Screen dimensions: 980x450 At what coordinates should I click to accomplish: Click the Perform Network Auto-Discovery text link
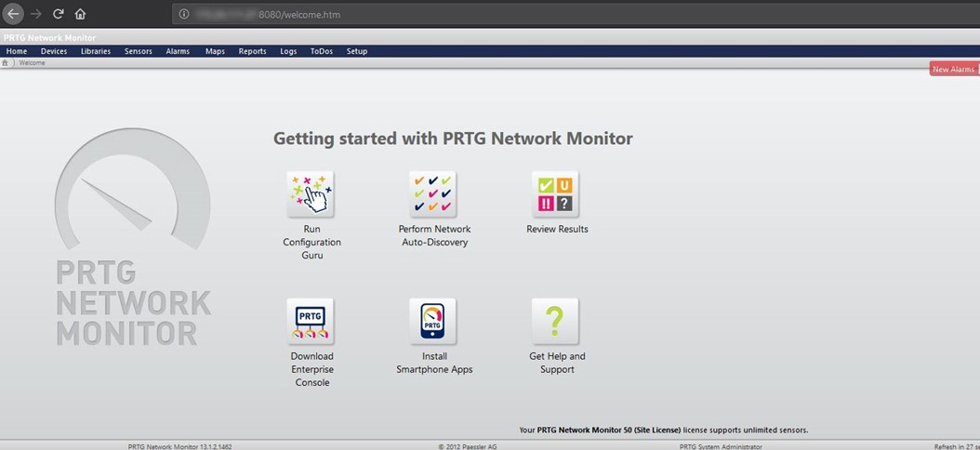(434, 235)
